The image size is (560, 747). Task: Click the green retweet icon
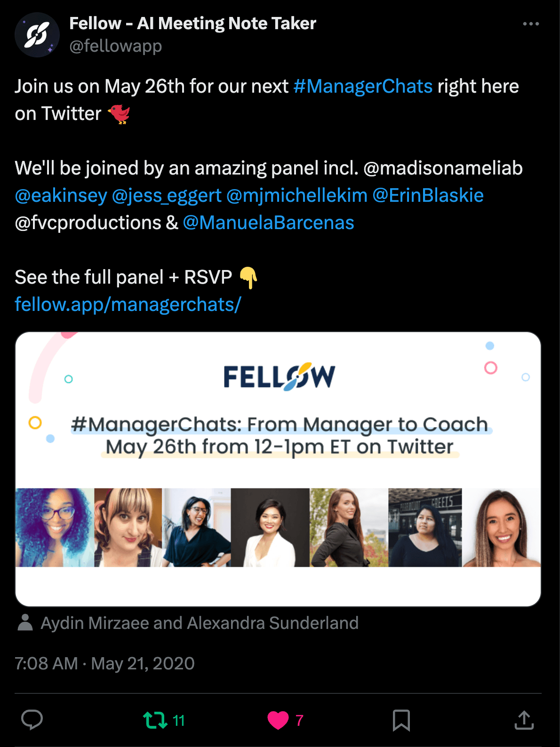point(155,720)
